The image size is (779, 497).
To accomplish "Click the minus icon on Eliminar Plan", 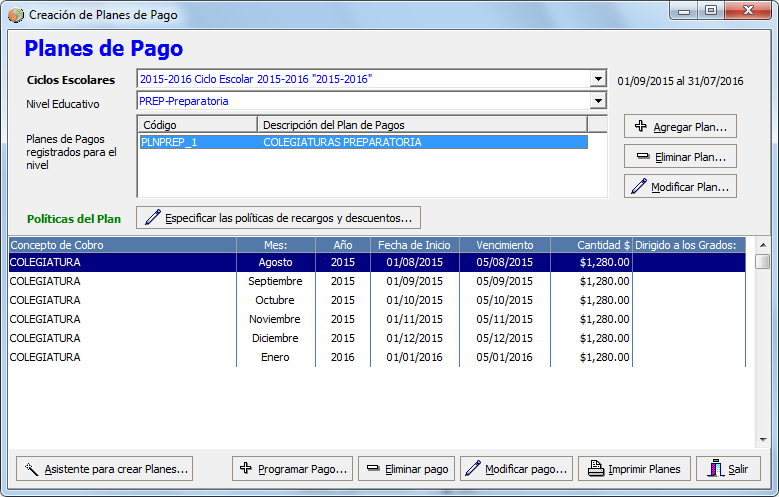I will (642, 157).
